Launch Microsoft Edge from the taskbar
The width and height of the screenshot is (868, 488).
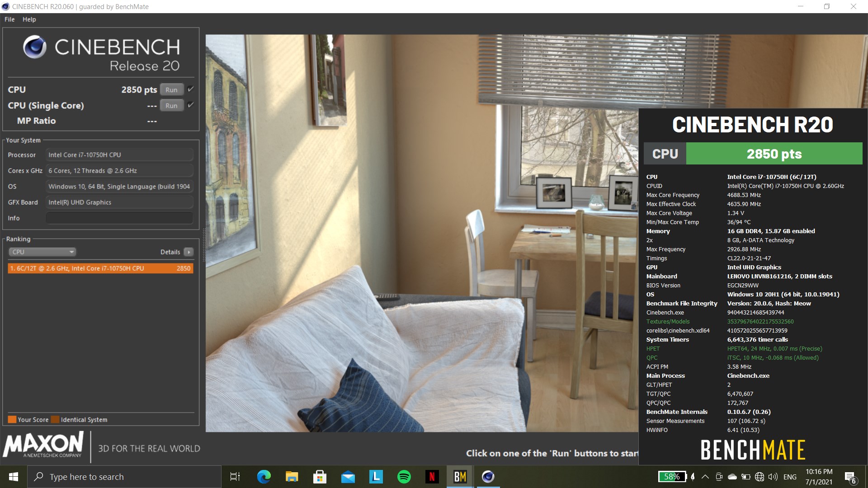pos(264,477)
